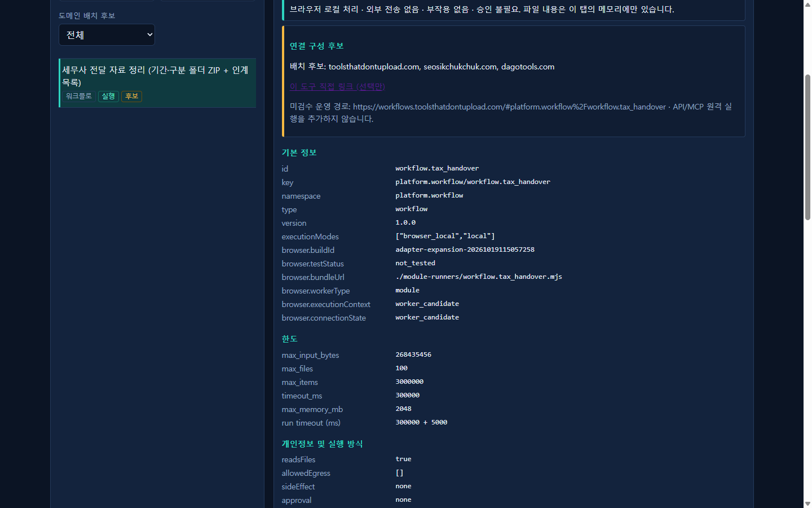Click the max_items value 3000000
812x508 pixels.
(409, 382)
